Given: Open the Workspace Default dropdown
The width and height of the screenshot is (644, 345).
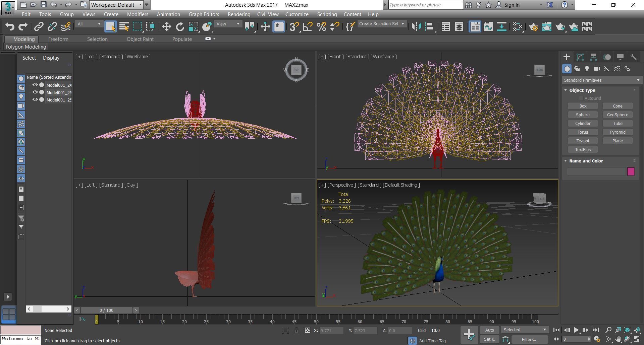Looking at the screenshot, I should 116,5.
